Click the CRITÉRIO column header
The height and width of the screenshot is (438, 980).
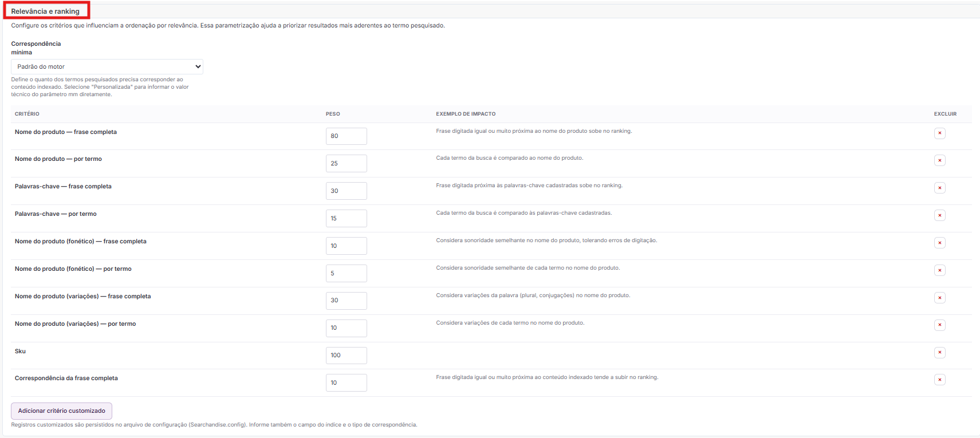click(27, 114)
